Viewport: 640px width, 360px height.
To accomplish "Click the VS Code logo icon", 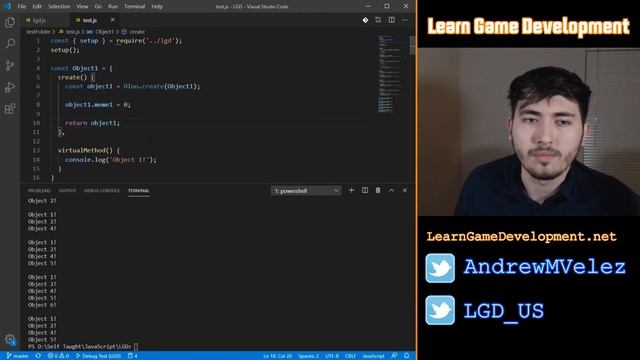I will 7,6.
